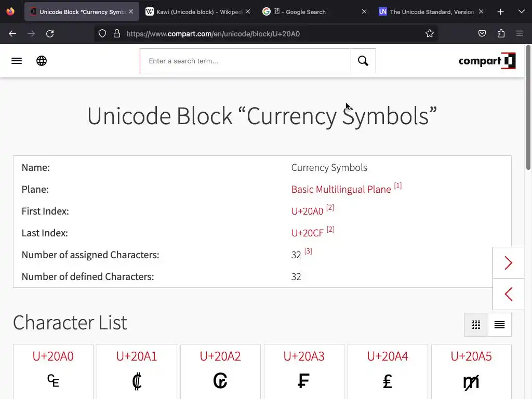
Task: Go to next Unicode block arrow
Action: pyautogui.click(x=508, y=263)
